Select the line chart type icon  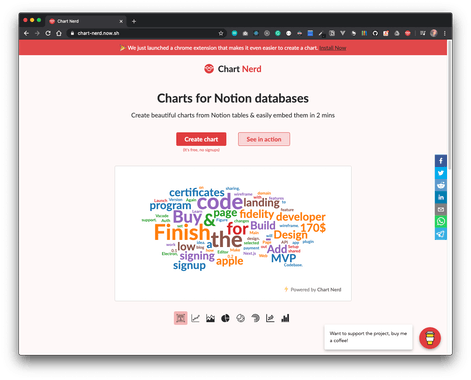(x=195, y=318)
